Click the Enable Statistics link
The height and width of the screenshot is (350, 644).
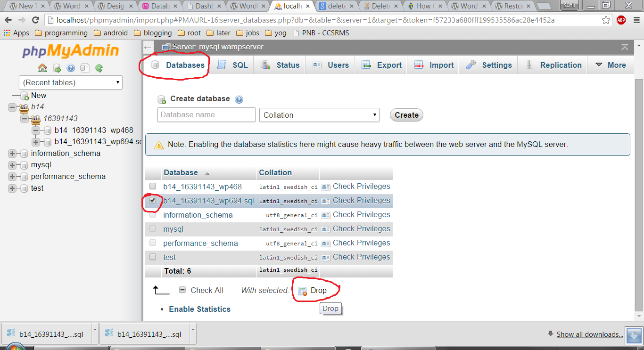click(199, 309)
